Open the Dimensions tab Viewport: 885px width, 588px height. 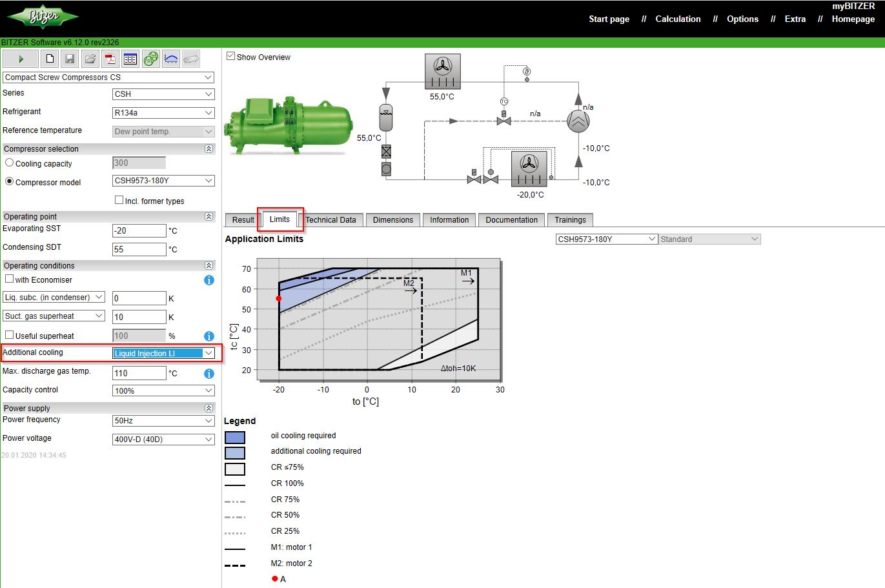(x=392, y=219)
